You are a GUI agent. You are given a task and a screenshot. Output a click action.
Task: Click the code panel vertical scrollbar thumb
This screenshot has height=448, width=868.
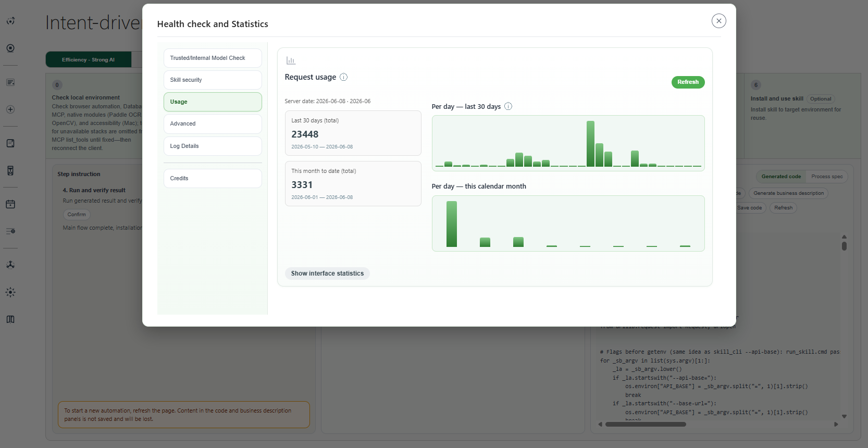844,246
